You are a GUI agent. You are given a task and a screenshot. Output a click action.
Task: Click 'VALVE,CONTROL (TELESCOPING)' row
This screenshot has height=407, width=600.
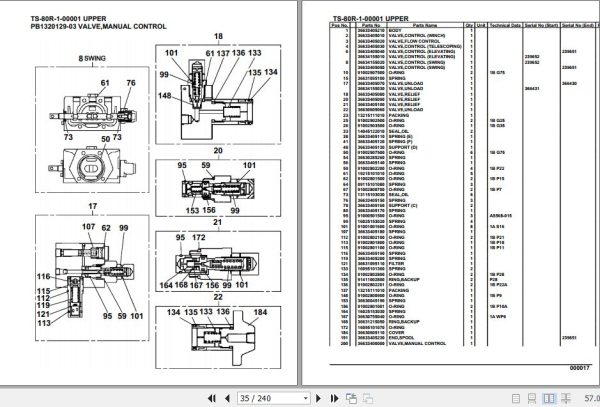click(x=463, y=46)
